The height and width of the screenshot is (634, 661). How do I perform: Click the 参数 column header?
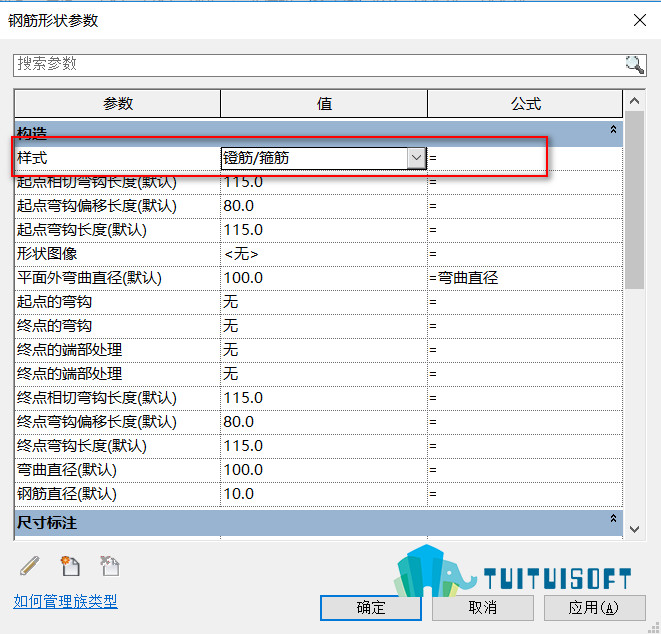coord(118,103)
